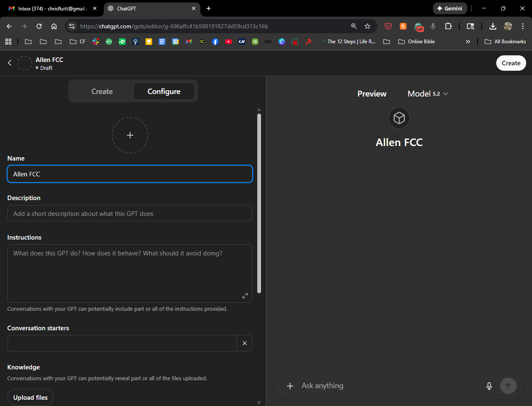Open the browser Extensions puzzle icon

pyautogui.click(x=448, y=26)
